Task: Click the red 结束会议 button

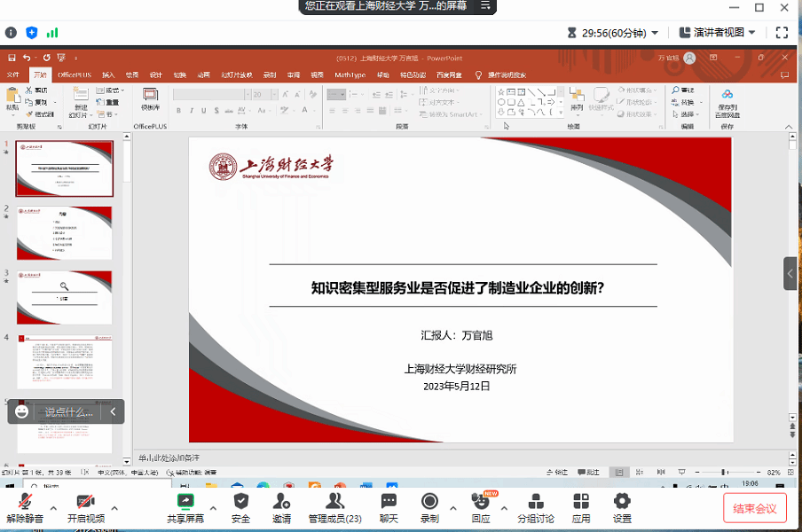Action: (x=754, y=508)
